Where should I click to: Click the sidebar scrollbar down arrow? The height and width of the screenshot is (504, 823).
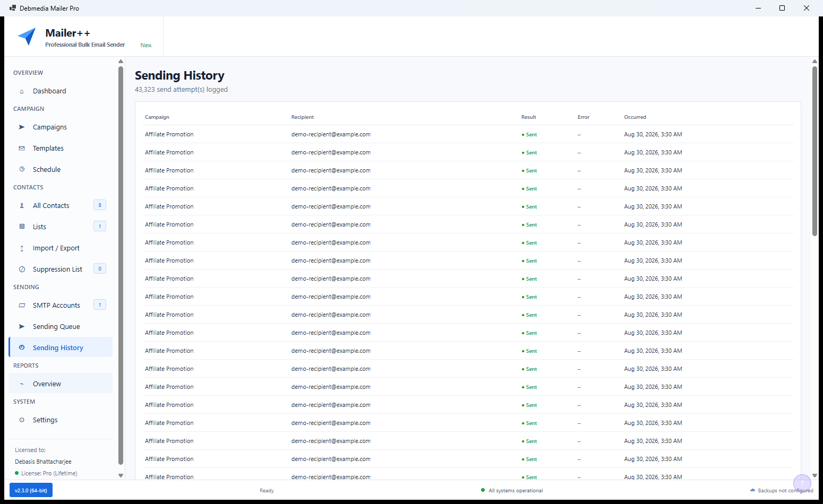[121, 475]
